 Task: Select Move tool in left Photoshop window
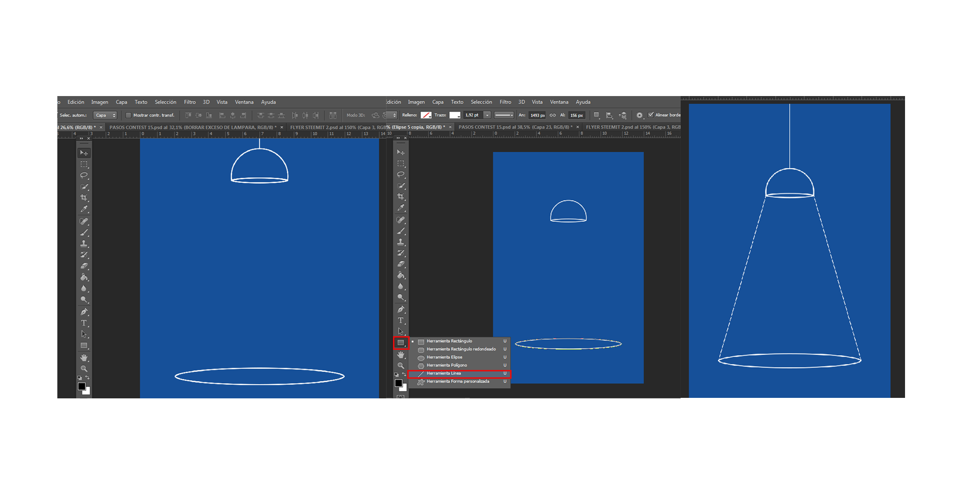[x=84, y=153]
